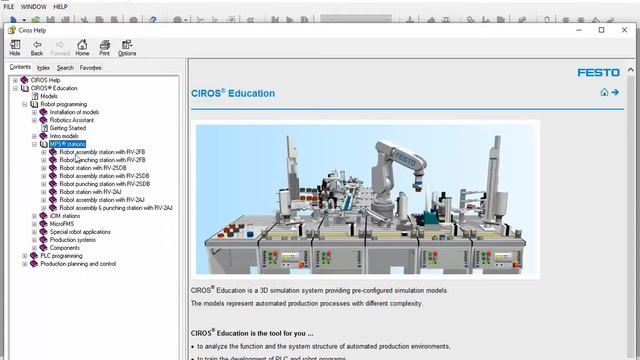The width and height of the screenshot is (640, 360).
Task: Expand the Intro models node
Action: tap(34, 136)
